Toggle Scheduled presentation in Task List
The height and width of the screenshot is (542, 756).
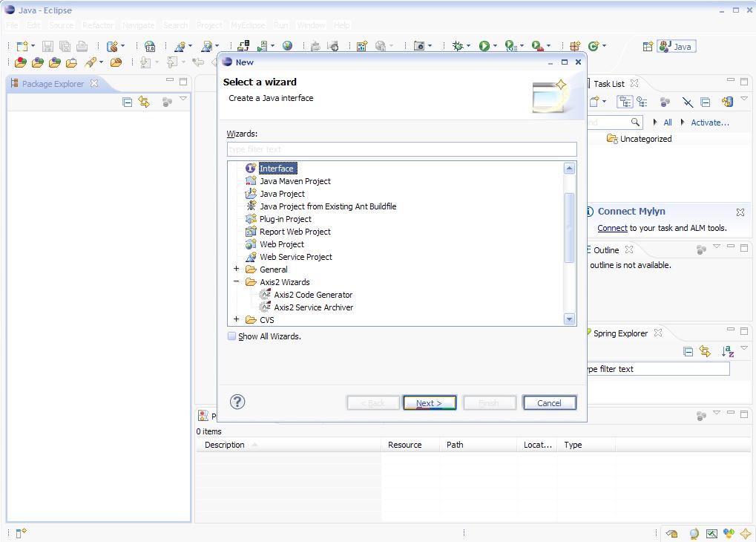[x=642, y=102]
